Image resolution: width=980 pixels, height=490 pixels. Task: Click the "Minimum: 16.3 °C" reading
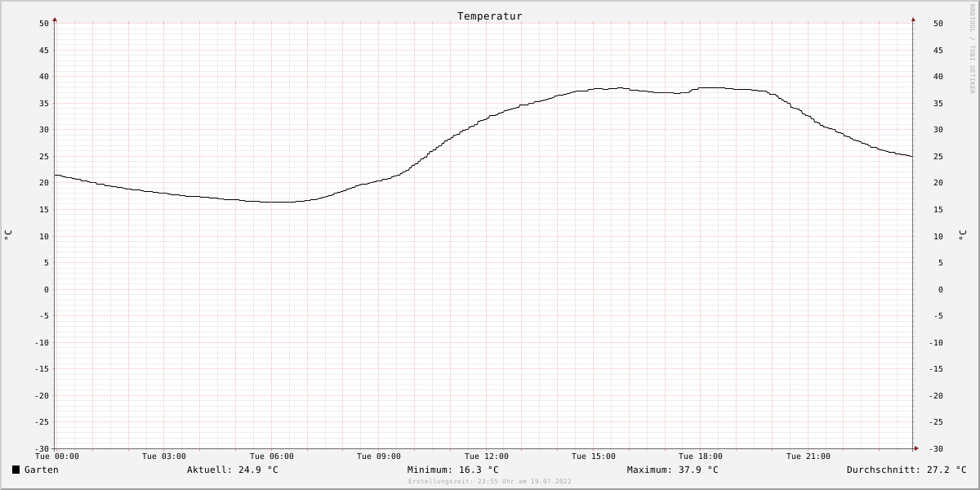click(453, 470)
